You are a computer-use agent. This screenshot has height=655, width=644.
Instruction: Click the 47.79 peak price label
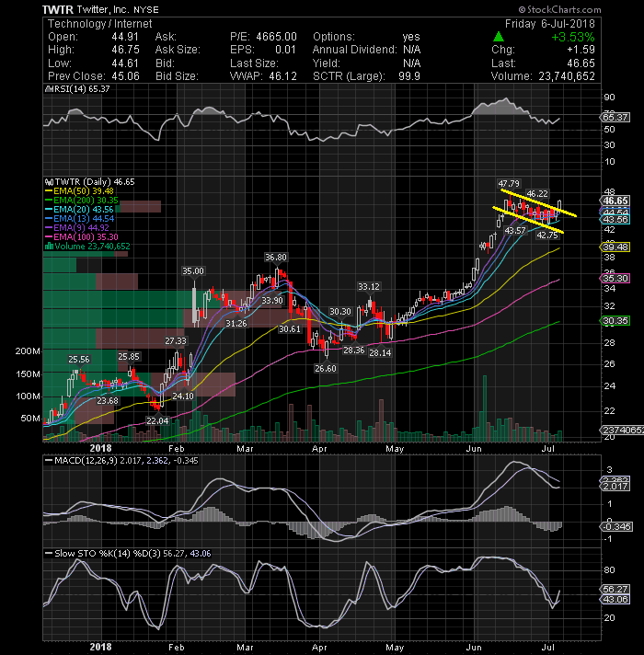(x=509, y=184)
